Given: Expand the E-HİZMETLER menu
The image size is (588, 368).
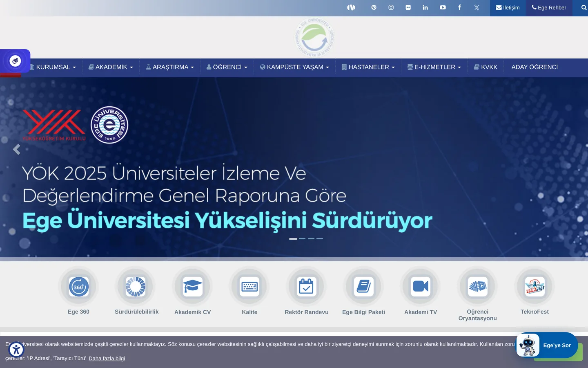Looking at the screenshot, I should 434,67.
